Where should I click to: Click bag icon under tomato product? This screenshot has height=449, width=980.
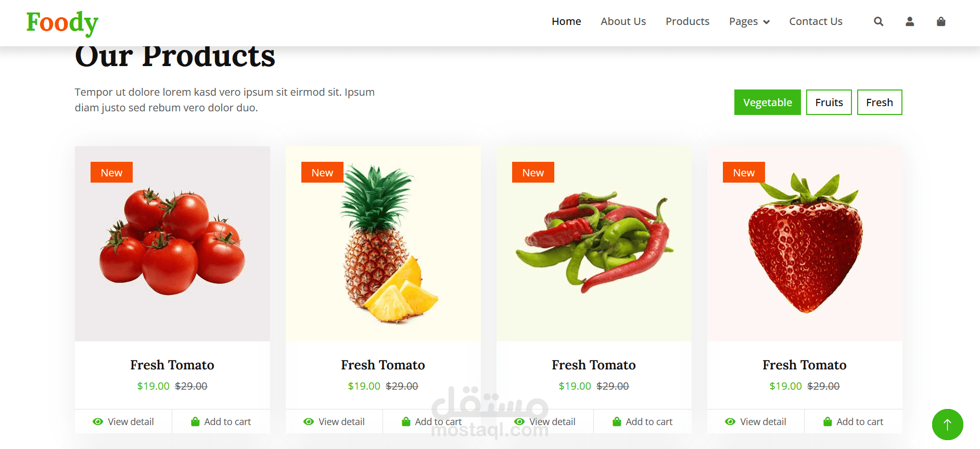click(195, 421)
